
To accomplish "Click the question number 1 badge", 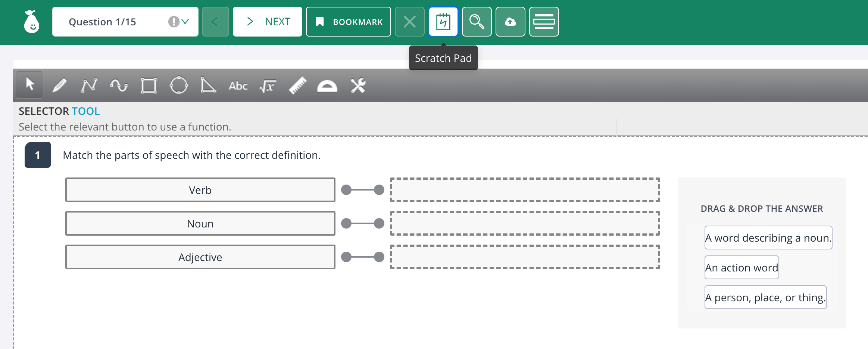I will [x=38, y=155].
